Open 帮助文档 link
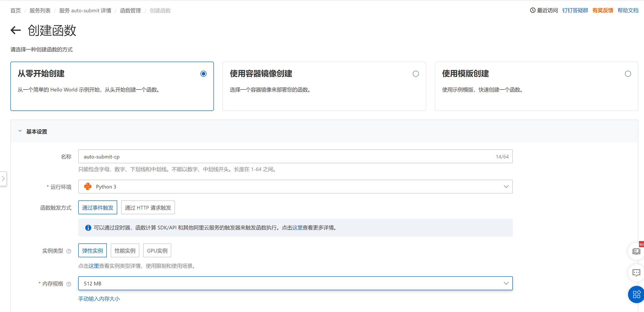644x312 pixels. pos(628,10)
